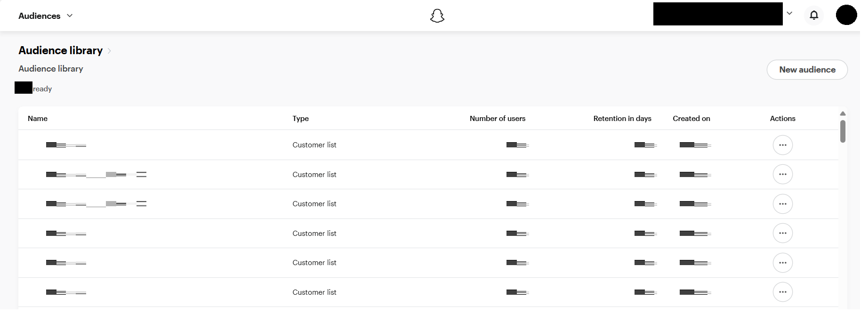Sort by the Name column header

click(x=38, y=119)
